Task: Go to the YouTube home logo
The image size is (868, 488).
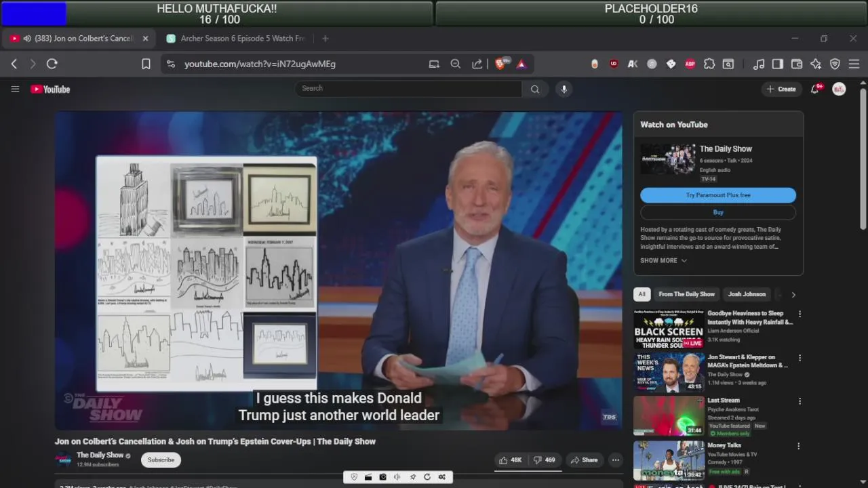Action: (x=50, y=89)
